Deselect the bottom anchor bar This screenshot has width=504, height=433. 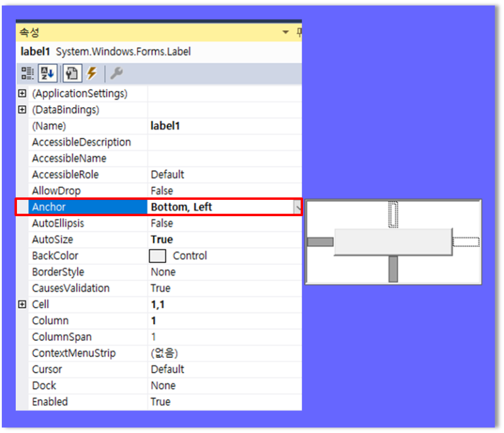pos(392,268)
